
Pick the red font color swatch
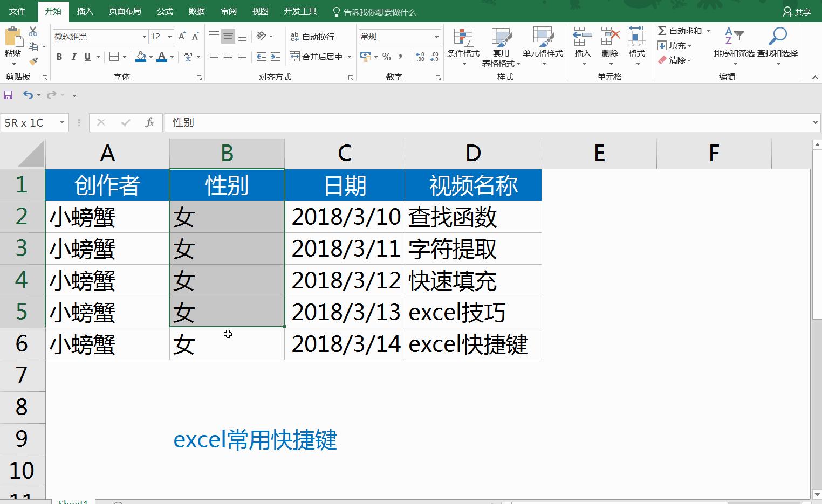[x=161, y=56]
